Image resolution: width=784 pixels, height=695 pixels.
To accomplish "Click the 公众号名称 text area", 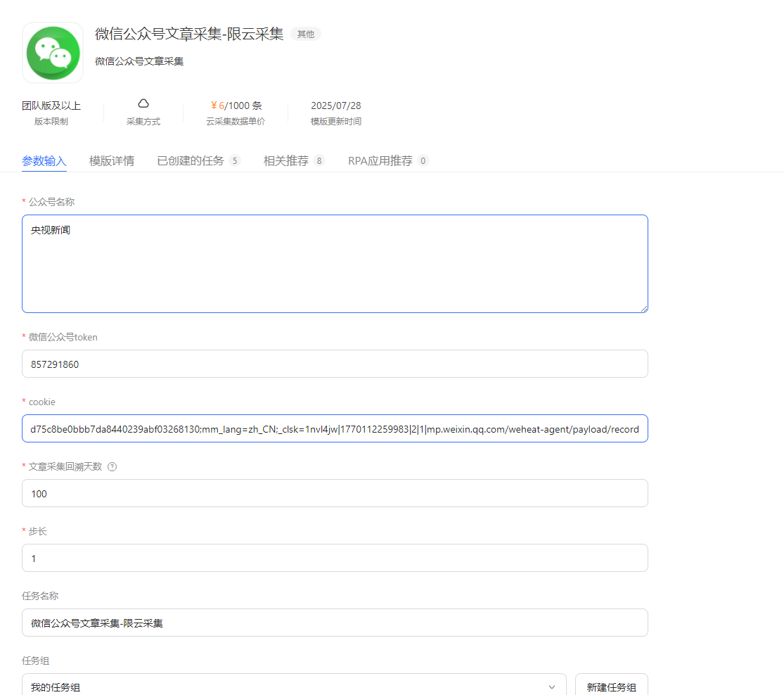I will [335, 264].
